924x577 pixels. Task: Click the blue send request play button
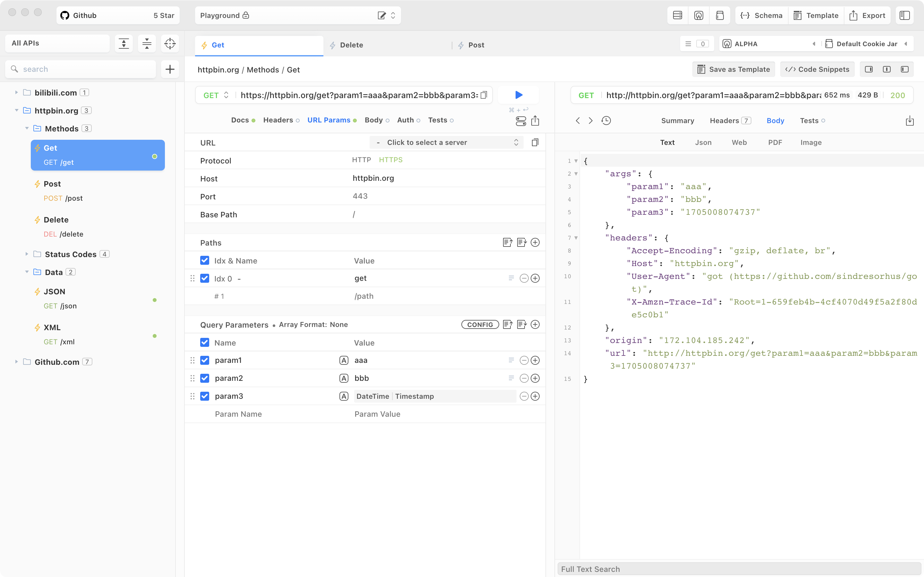click(x=518, y=95)
